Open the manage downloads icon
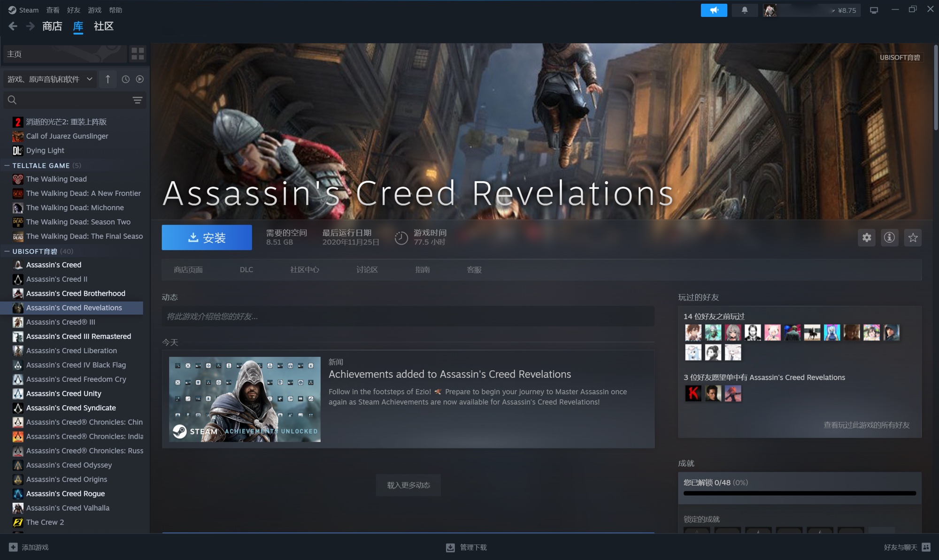 tap(450, 547)
